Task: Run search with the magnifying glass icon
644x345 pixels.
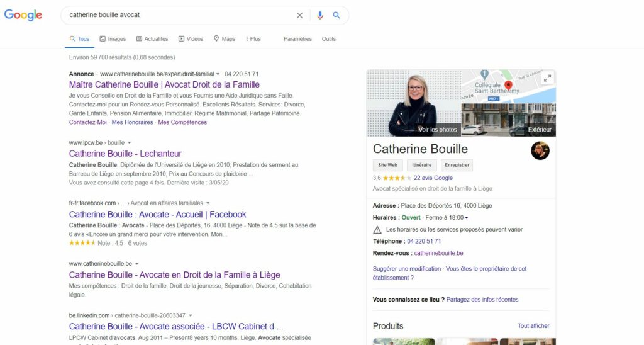Action: pyautogui.click(x=336, y=15)
